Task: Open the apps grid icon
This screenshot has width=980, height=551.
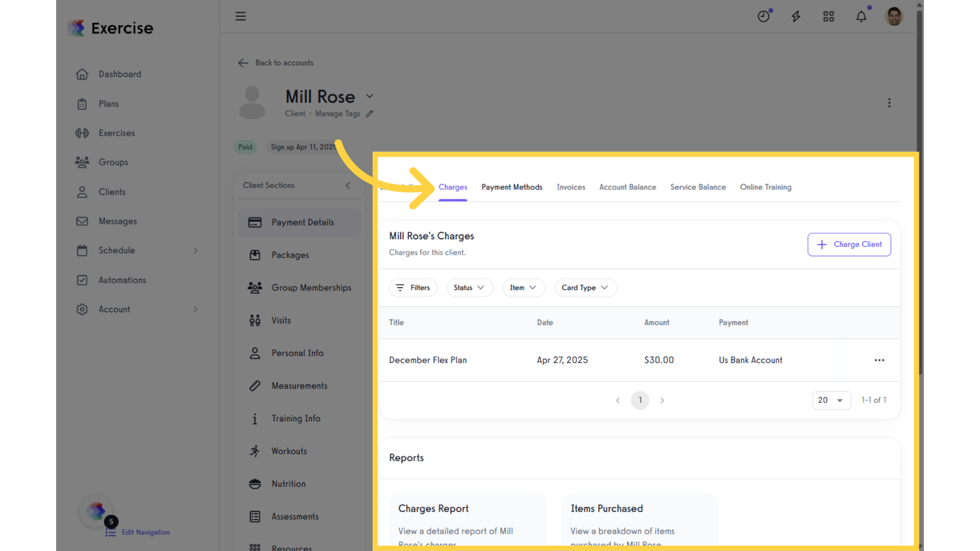Action: pyautogui.click(x=828, y=16)
